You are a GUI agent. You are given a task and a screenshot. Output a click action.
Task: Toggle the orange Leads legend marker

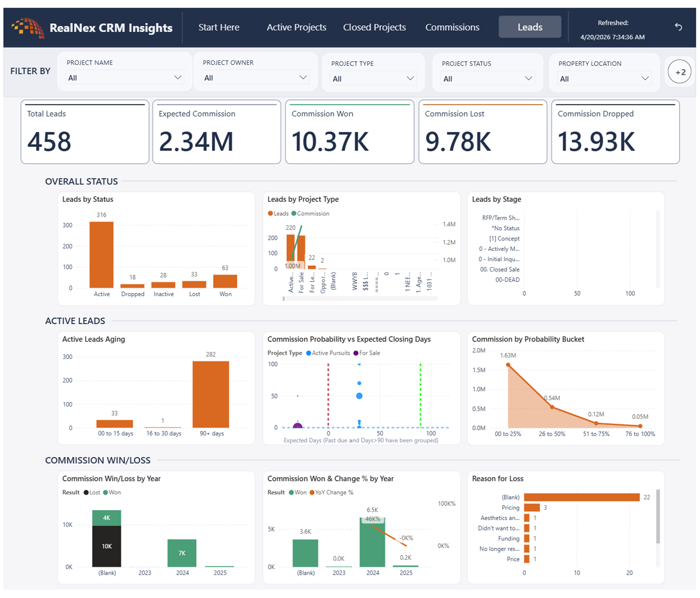271,214
